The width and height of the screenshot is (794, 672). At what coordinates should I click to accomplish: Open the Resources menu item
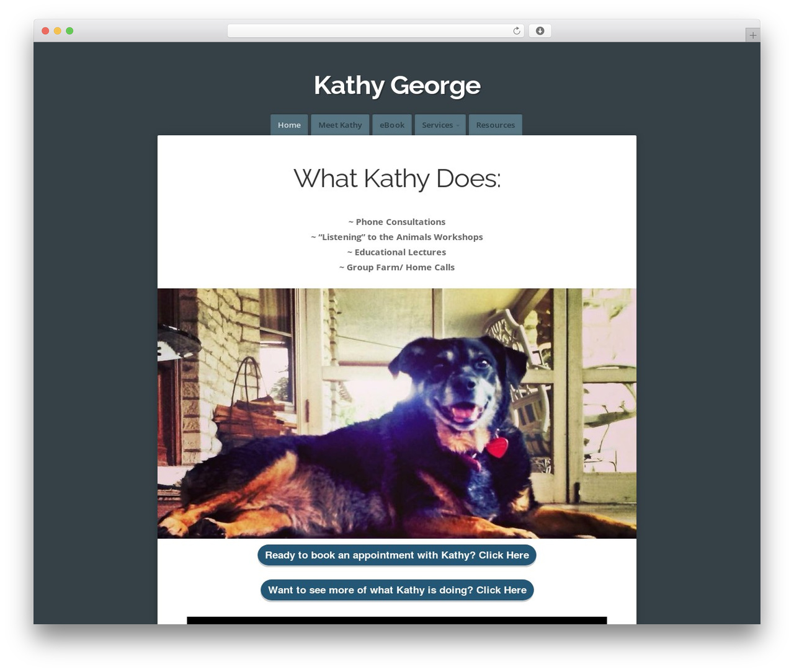tap(496, 125)
